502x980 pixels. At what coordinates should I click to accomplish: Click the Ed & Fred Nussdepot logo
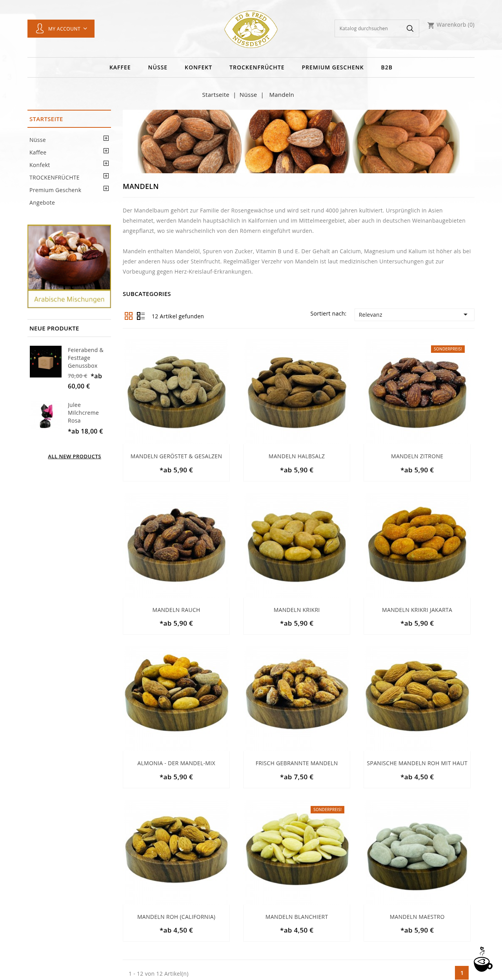click(x=251, y=29)
